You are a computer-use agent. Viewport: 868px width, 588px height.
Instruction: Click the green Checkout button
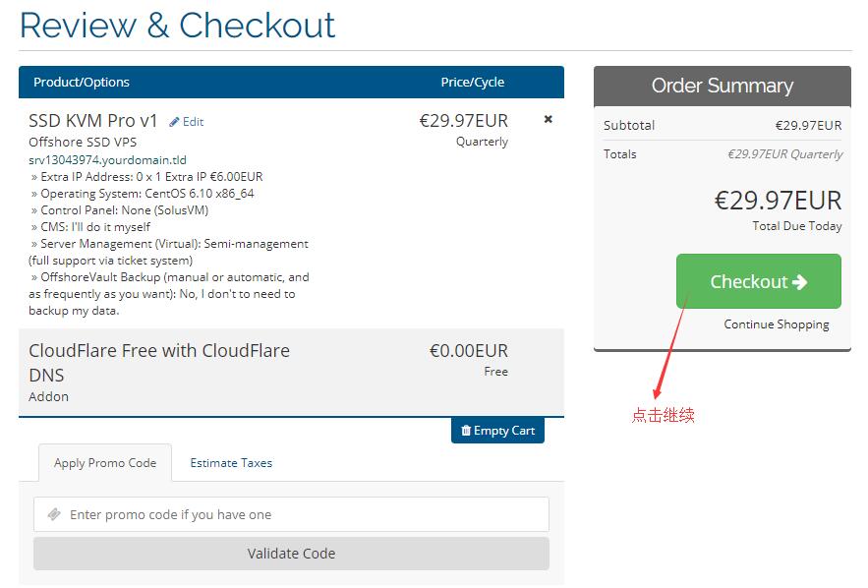tap(758, 281)
